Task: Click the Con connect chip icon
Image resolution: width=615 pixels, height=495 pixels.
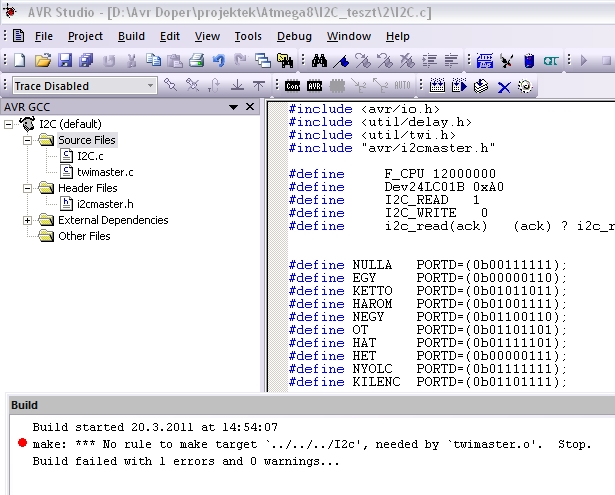Action: [293, 86]
